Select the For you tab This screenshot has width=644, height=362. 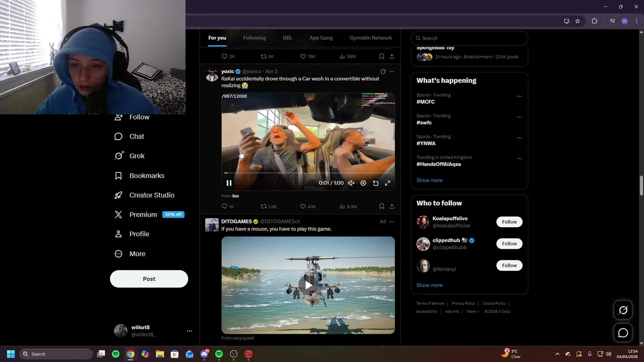pos(217,38)
